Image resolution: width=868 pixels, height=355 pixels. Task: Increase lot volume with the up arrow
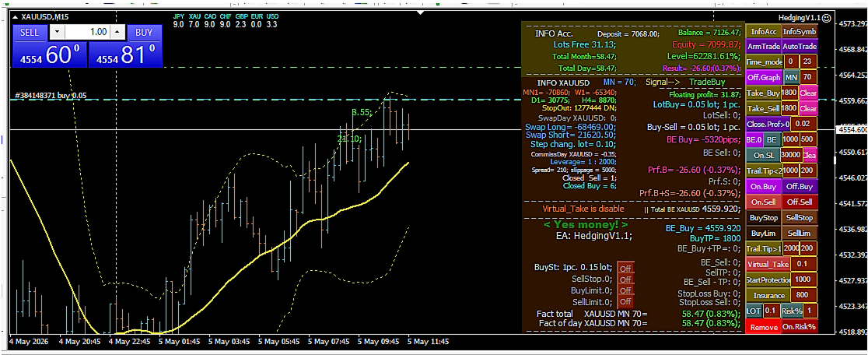tap(117, 32)
